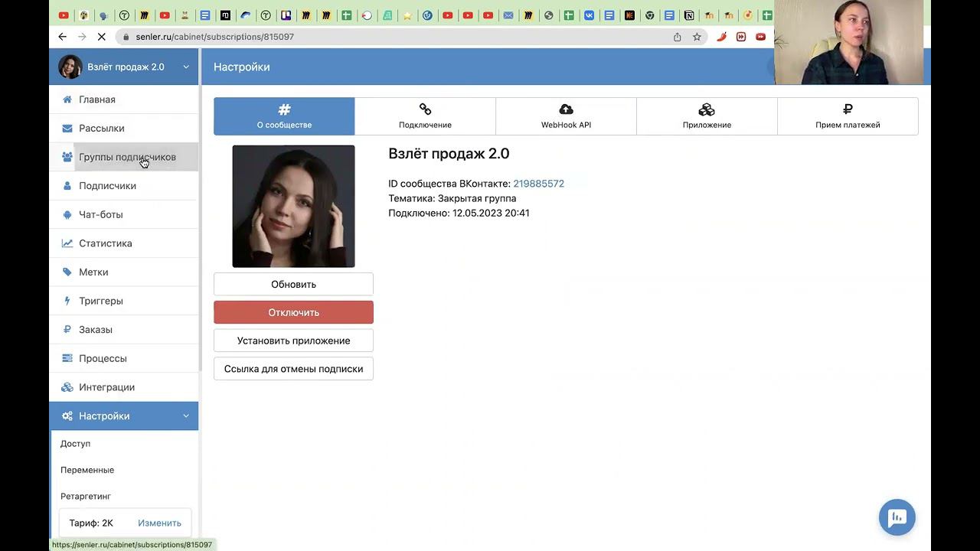Go to the Прием платежей tab
Screen dimensions: 980x551
pos(848,116)
